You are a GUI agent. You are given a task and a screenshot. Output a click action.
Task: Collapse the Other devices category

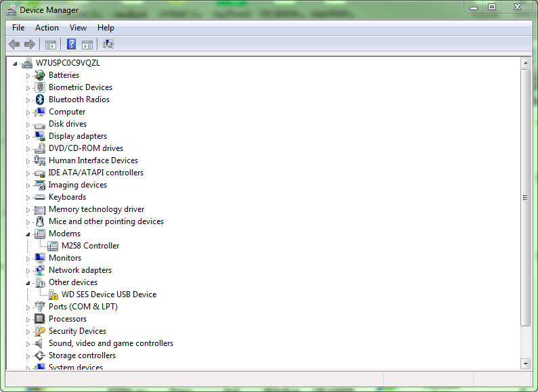click(x=28, y=283)
